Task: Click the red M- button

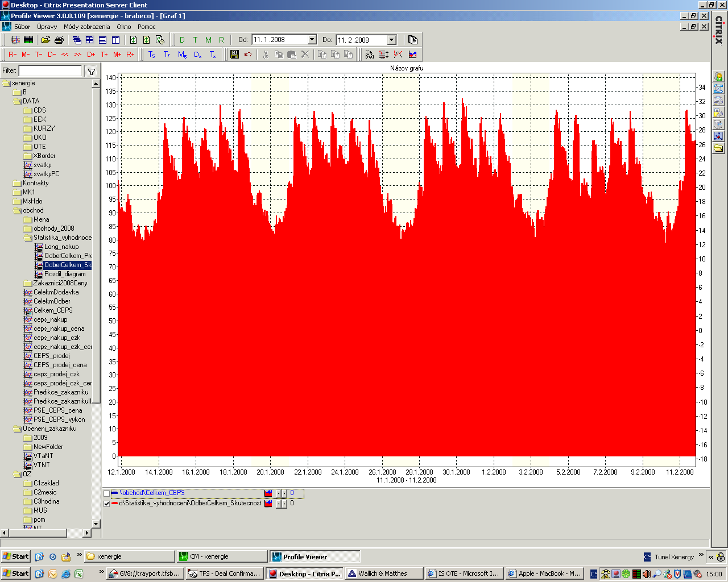Action: point(26,55)
